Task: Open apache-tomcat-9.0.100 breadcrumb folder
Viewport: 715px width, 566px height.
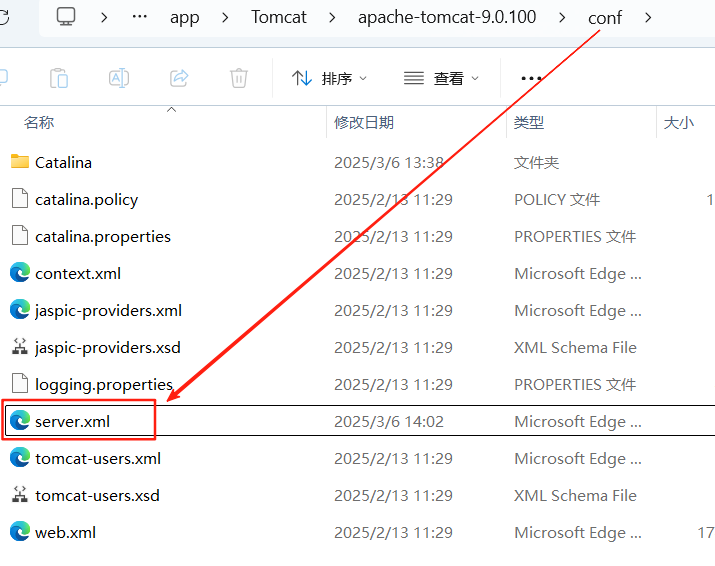Action: pos(446,17)
